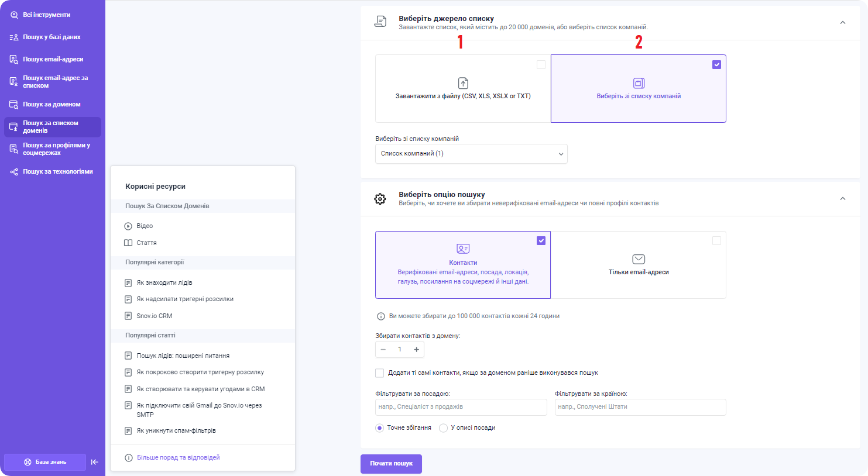Enable 'Додати ті самі контакти' checkbox
The height and width of the screenshot is (476, 868).
click(x=380, y=373)
